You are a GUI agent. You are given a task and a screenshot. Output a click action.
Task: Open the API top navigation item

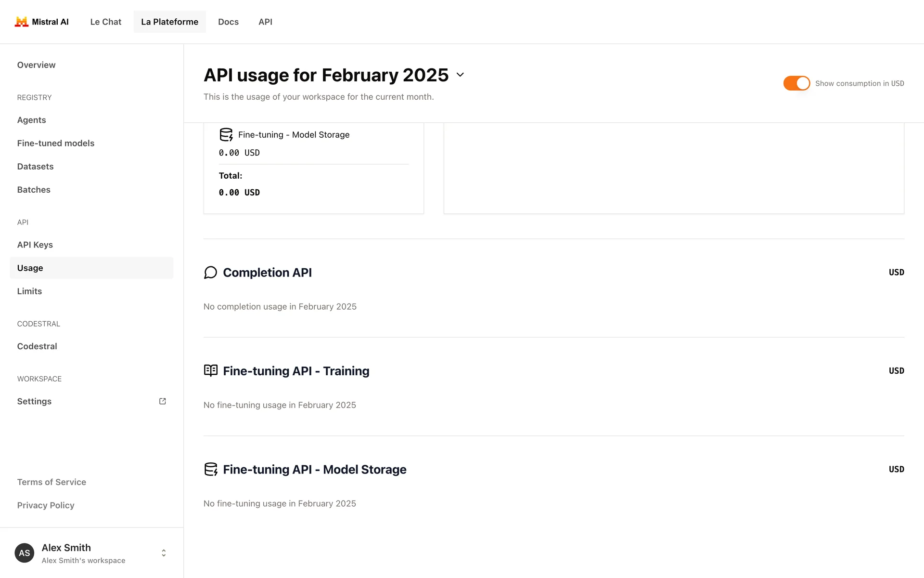pyautogui.click(x=265, y=22)
